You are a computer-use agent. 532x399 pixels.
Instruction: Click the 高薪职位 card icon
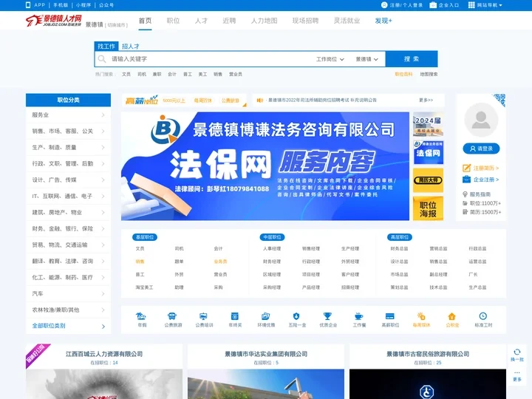point(390,316)
